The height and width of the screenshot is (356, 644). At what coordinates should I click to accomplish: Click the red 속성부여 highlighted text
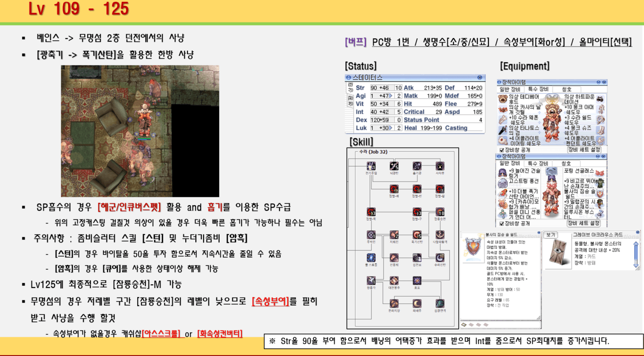[x=270, y=302]
